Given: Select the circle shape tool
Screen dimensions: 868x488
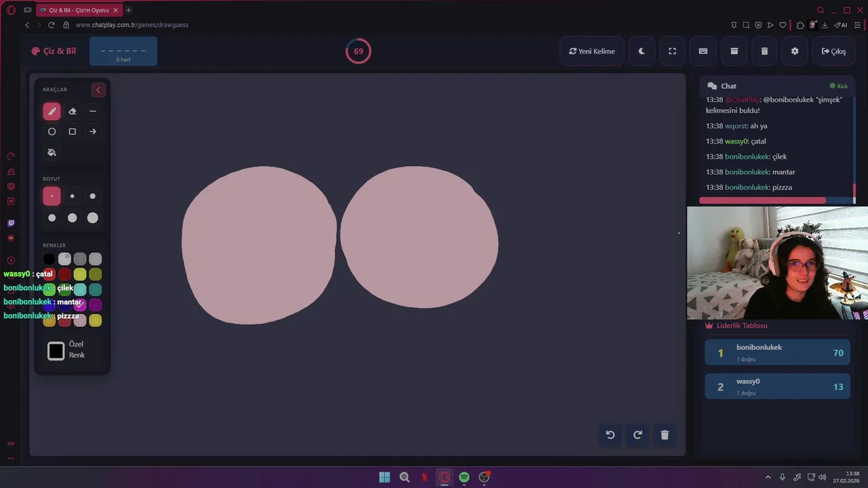Looking at the screenshot, I should click(52, 131).
